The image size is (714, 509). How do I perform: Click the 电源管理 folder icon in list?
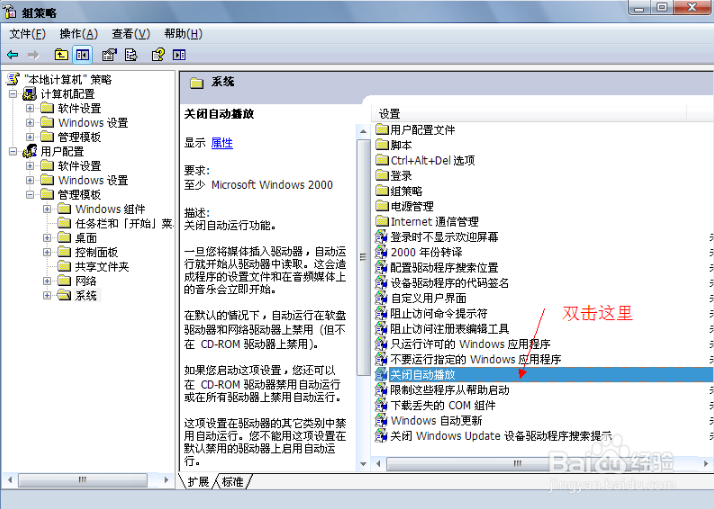coord(381,206)
